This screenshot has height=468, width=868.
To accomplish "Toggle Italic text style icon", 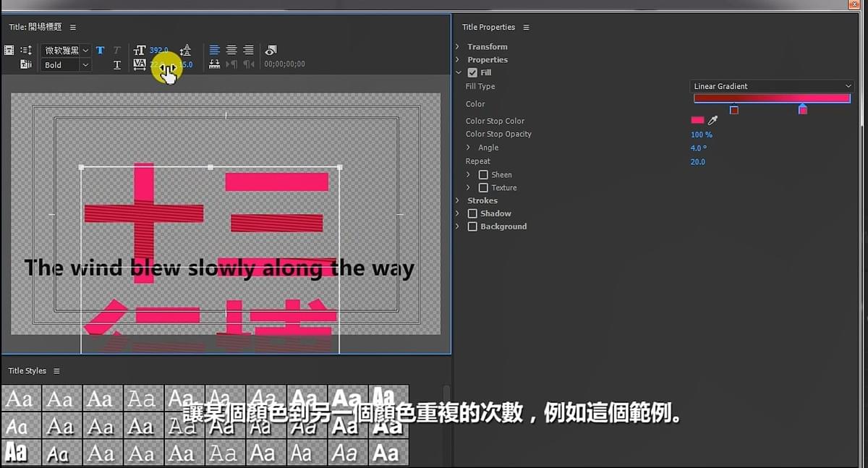I will [x=117, y=51].
